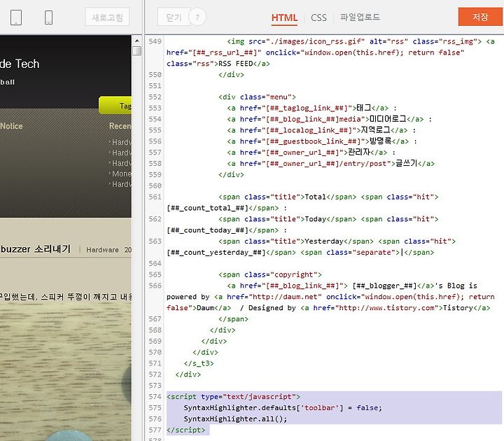
Task: Select the HTML tab
Action: pos(284,17)
